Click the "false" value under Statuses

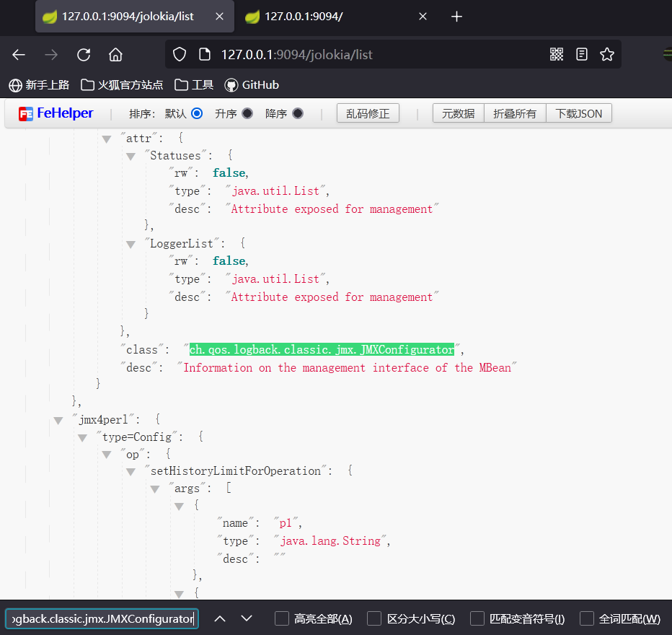click(x=229, y=172)
